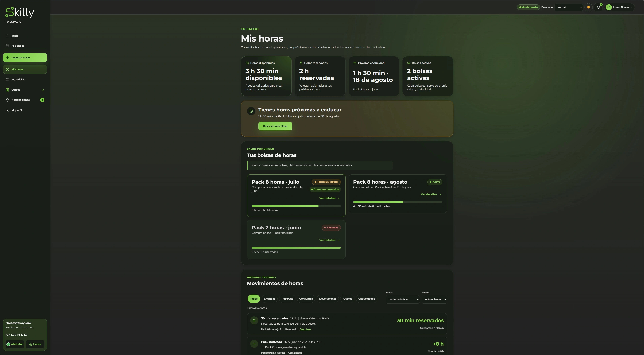The height and width of the screenshot is (355, 644).
Task: Expand Ver detalles for Pack 8 horas agosto
Action: 431,194
